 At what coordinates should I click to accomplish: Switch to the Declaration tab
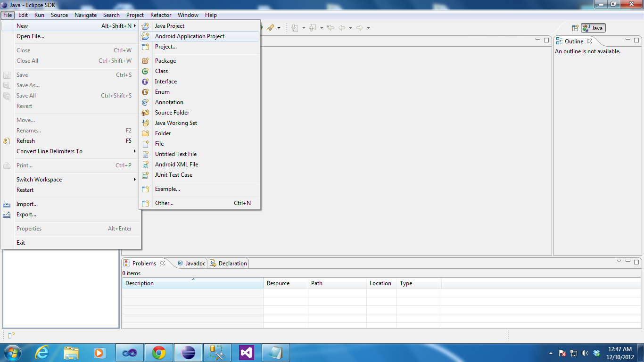(x=229, y=263)
